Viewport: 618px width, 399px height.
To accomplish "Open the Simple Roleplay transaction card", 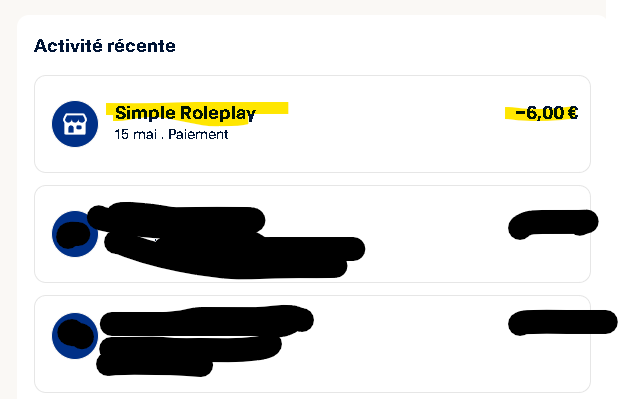I will pyautogui.click(x=313, y=124).
